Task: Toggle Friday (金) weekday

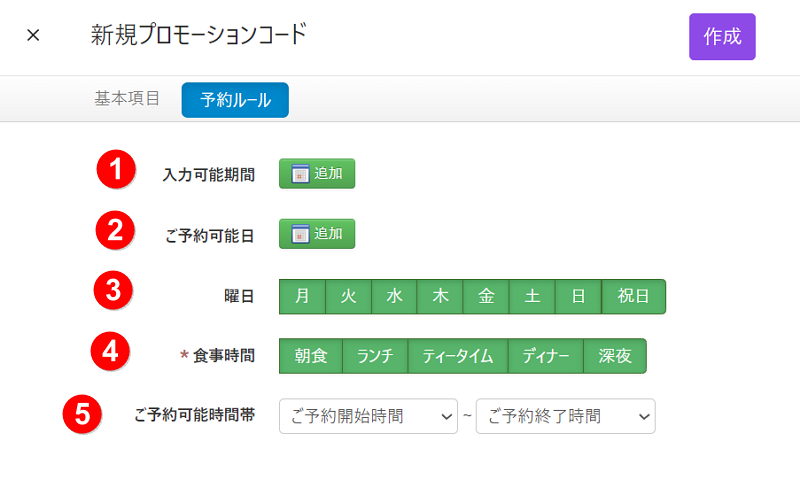Action: pos(486,297)
